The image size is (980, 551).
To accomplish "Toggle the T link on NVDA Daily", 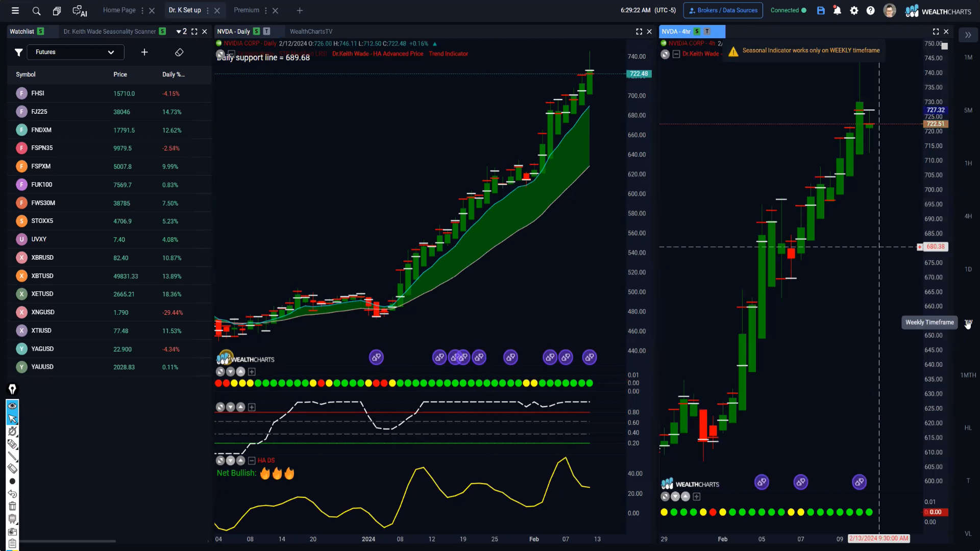I will point(266,32).
